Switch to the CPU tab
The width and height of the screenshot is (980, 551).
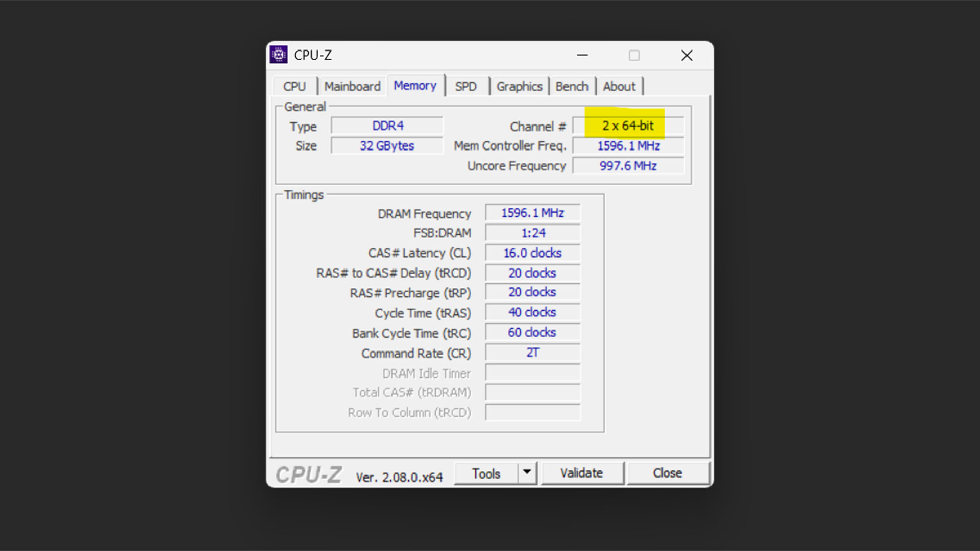295,86
